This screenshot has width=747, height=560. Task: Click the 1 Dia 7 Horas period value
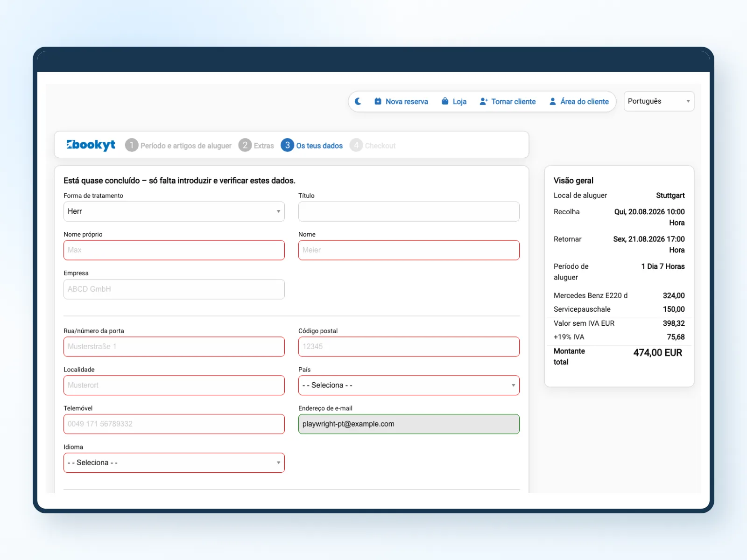coord(663,266)
